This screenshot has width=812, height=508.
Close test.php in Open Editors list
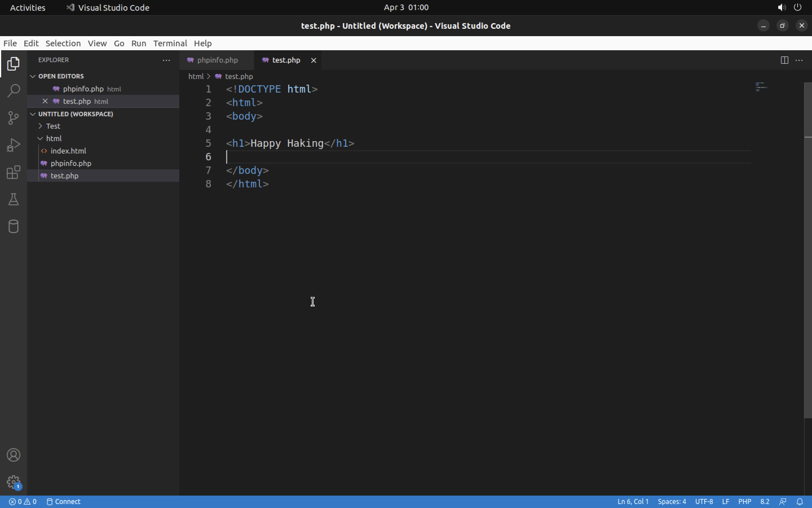coord(45,101)
